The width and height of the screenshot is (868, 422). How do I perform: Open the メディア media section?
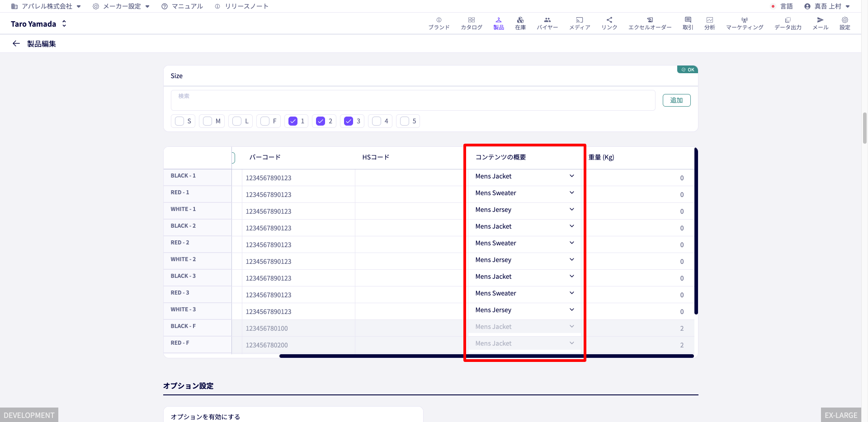[580, 23]
